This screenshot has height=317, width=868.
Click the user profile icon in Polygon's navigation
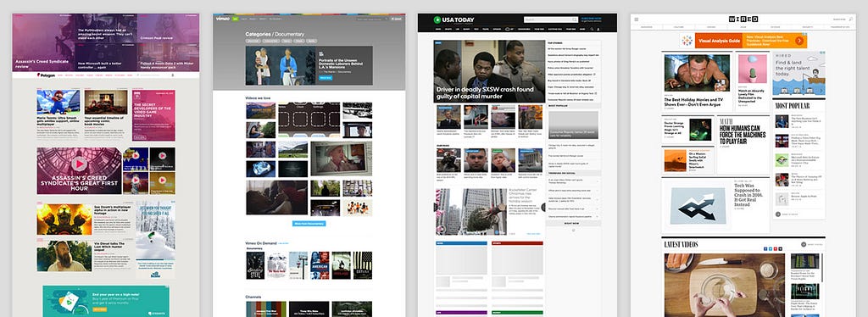tap(172, 75)
